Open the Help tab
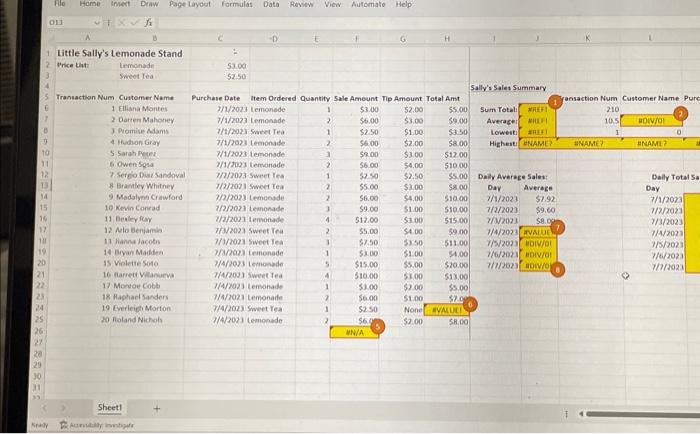The height and width of the screenshot is (434, 700). point(404,4)
